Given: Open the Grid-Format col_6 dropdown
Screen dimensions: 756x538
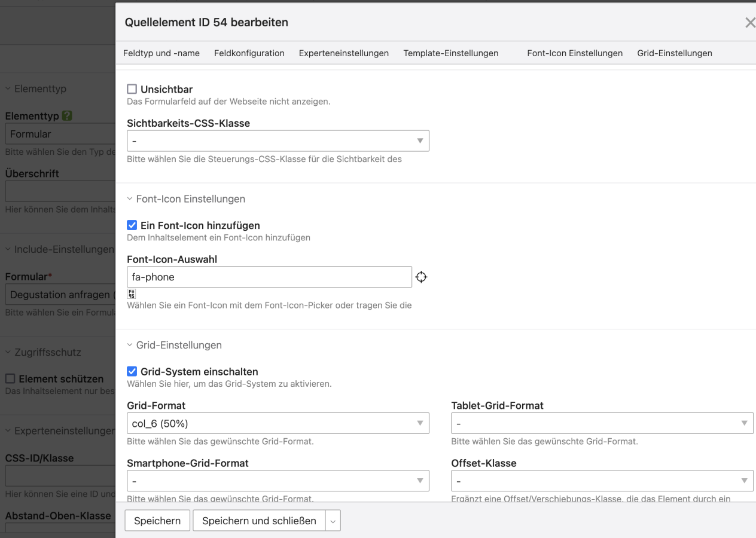Looking at the screenshot, I should (278, 423).
